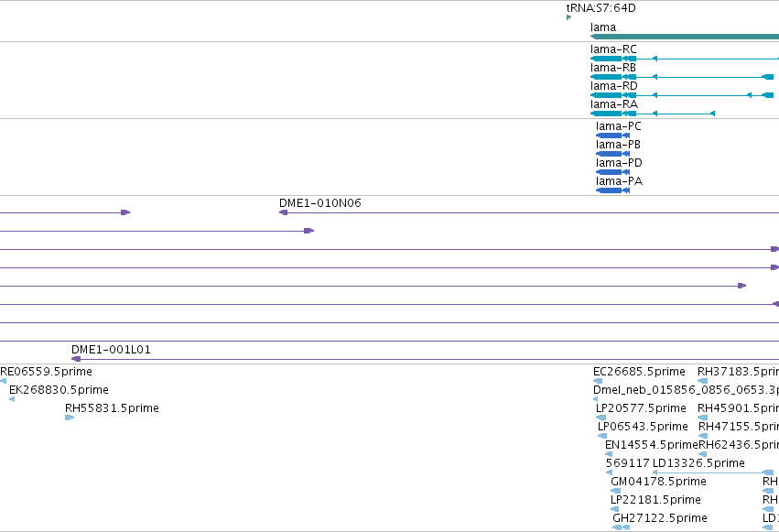
Task: Select the lama-PA CDS glyph
Action: pos(612,190)
